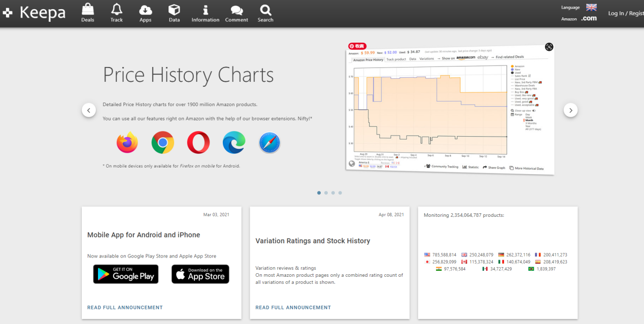Select the fourth carousel dot
The width and height of the screenshot is (644, 324).
click(340, 193)
